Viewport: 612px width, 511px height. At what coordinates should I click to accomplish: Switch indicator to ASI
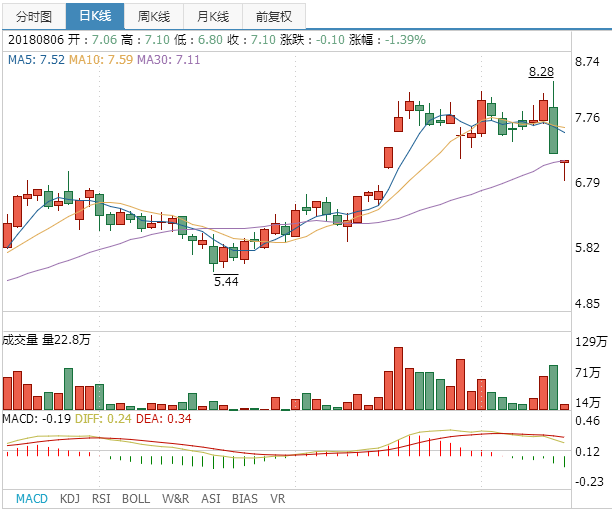[211, 499]
